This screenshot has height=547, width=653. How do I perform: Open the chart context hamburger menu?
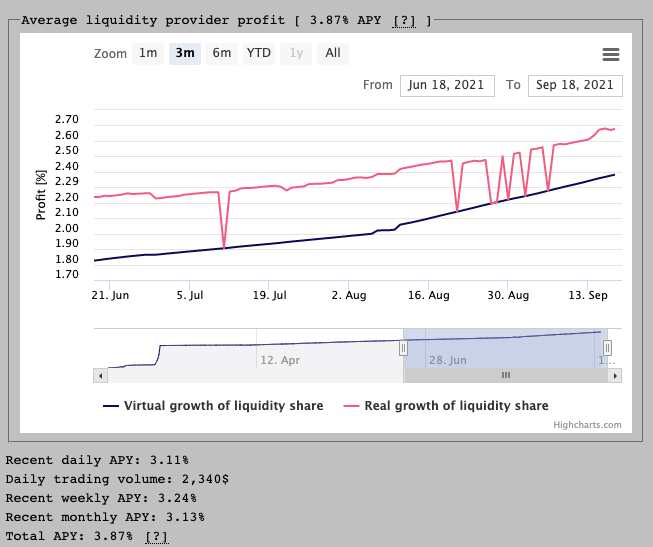tap(611, 54)
